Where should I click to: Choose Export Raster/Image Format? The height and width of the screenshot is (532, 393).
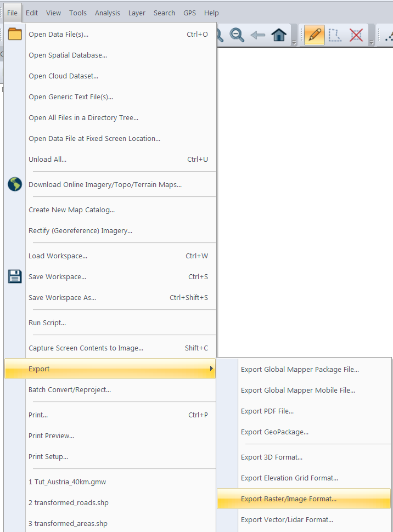(x=289, y=499)
